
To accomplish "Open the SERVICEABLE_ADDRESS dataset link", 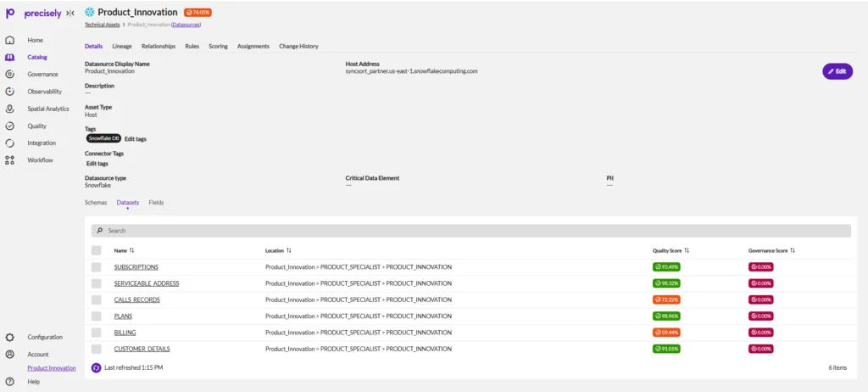I will pyautogui.click(x=147, y=283).
